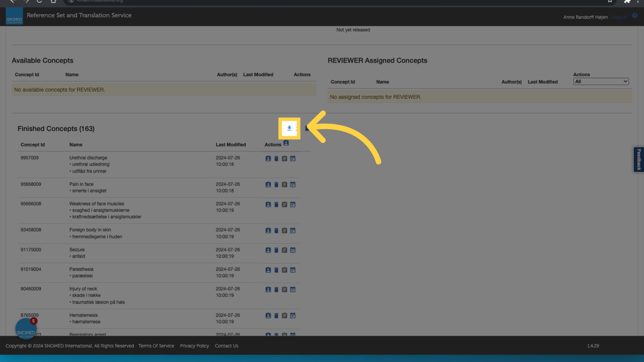This screenshot has height=362, width=644.
Task: Click the 'traumatisk læsion på hals' text
Action: [99, 302]
